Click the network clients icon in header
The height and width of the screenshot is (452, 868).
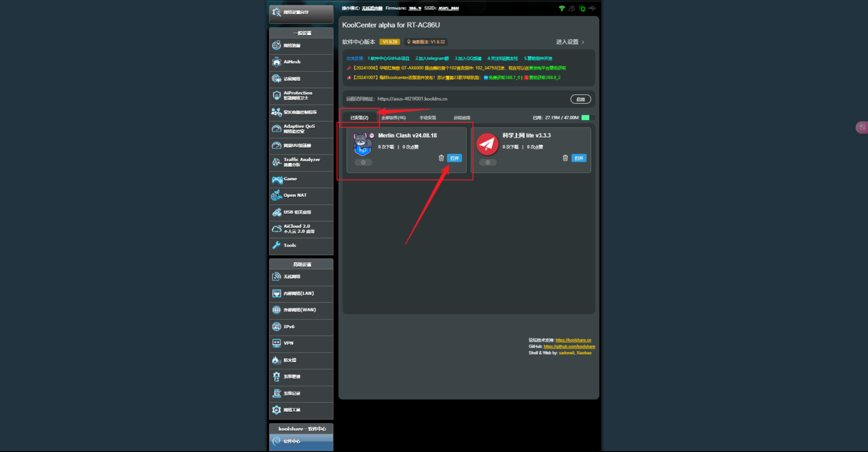(x=582, y=8)
